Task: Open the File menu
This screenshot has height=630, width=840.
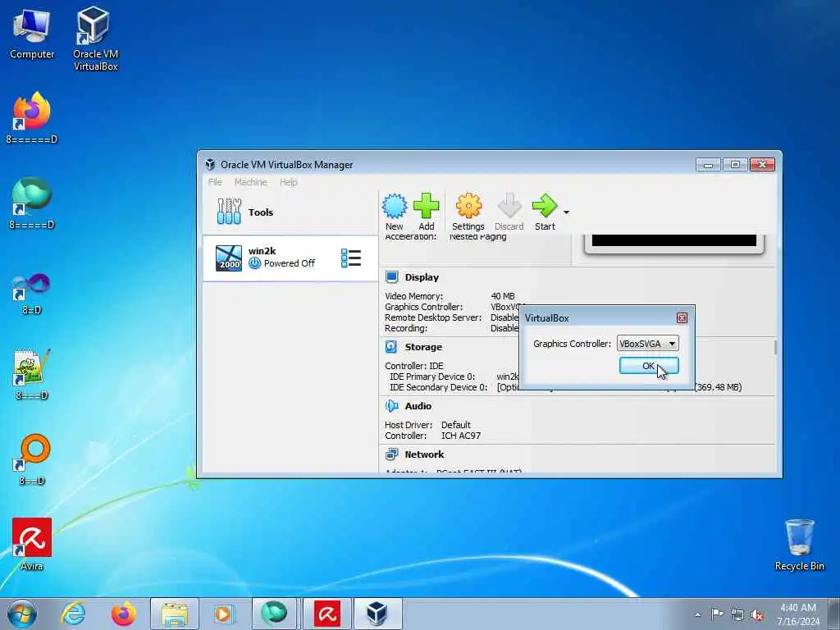Action: coord(216,182)
